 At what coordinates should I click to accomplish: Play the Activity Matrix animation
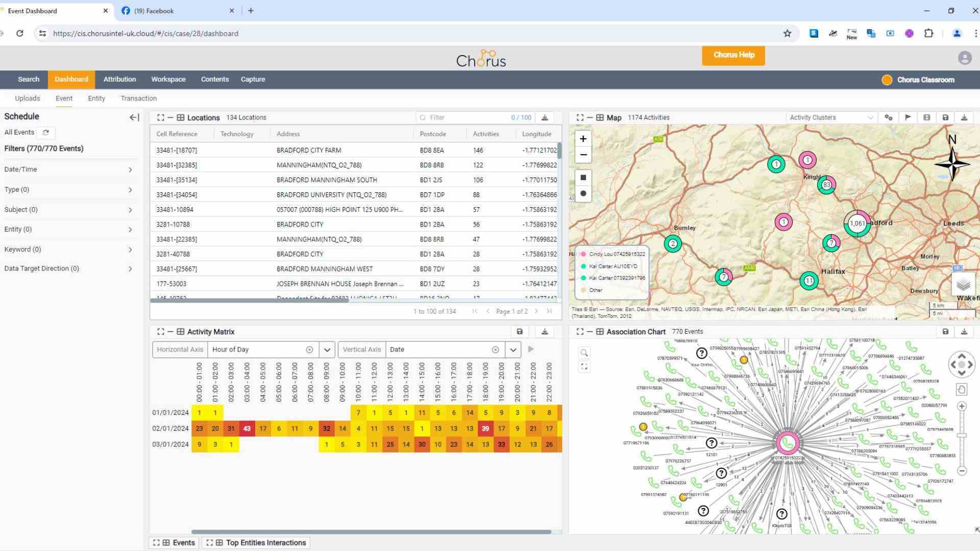point(531,349)
